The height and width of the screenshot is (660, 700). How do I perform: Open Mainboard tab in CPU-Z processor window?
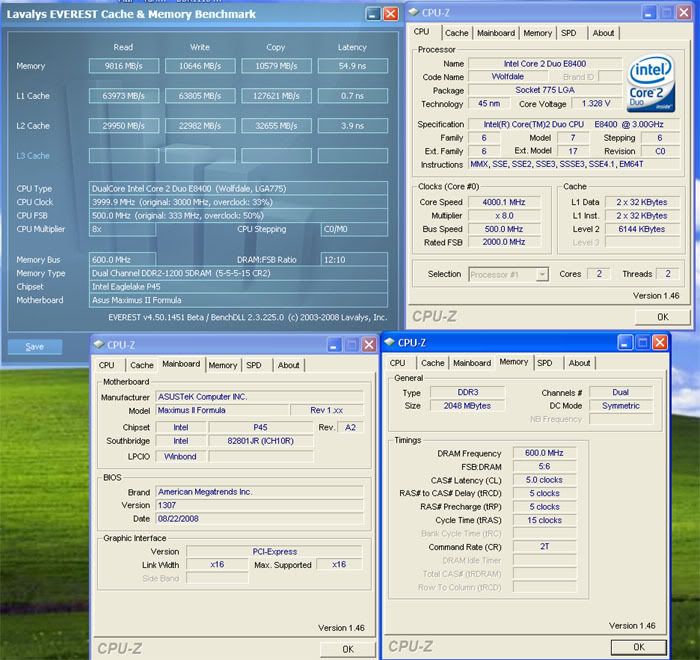[496, 33]
